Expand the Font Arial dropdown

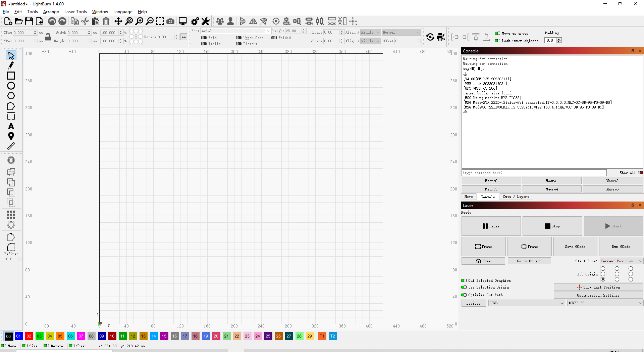click(236, 31)
